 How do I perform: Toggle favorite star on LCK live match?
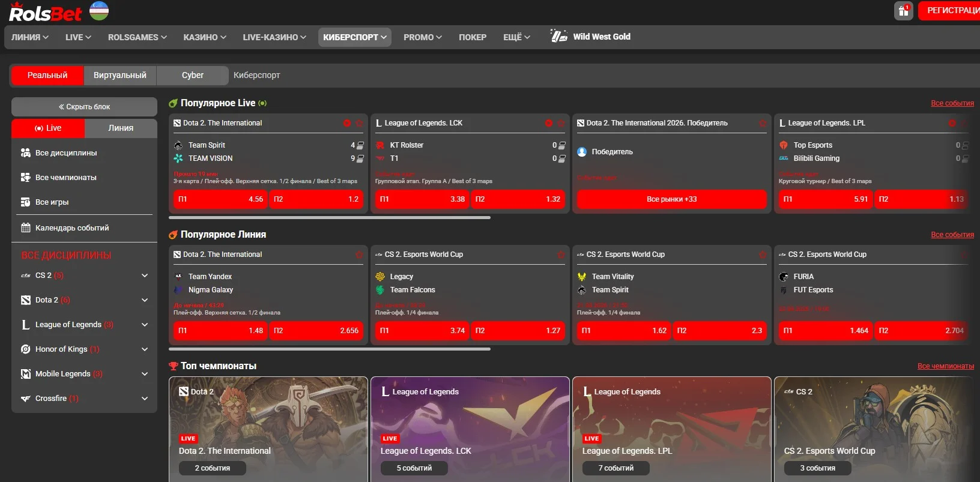(x=561, y=123)
